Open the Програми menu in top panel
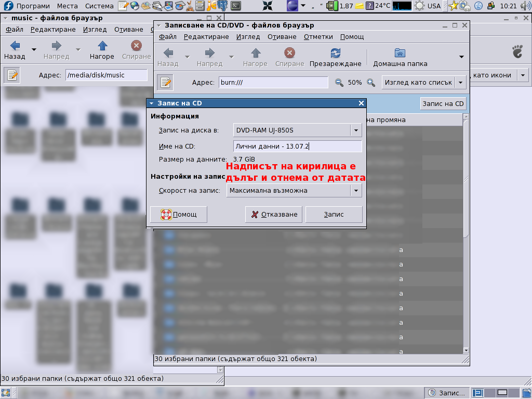The image size is (532, 399). [x=33, y=6]
